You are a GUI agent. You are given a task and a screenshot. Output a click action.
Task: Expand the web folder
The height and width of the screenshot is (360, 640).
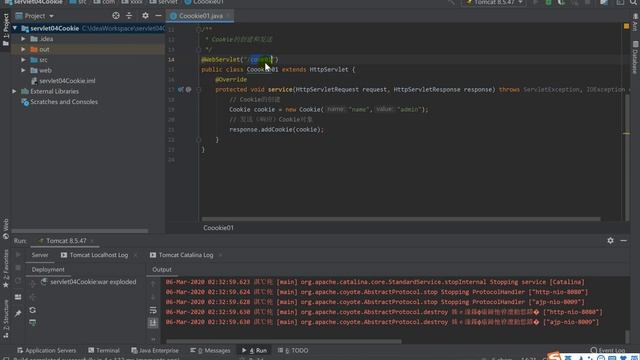click(x=23, y=70)
